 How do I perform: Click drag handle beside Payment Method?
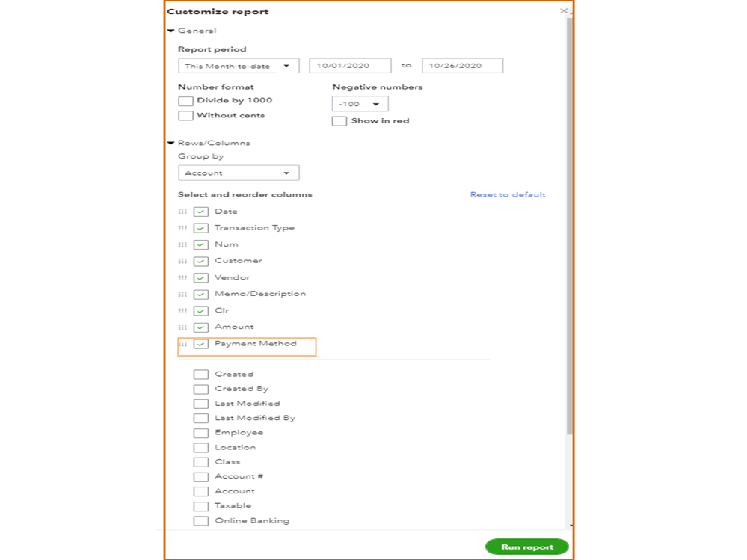tap(183, 344)
